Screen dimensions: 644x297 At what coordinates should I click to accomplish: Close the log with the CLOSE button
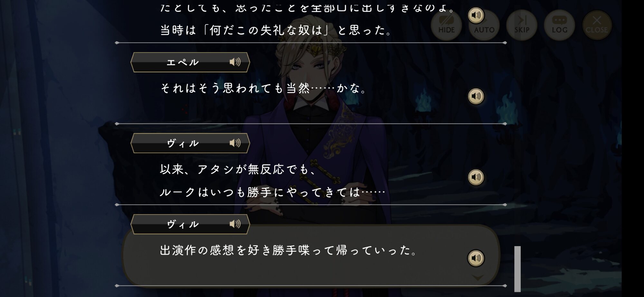pyautogui.click(x=597, y=25)
